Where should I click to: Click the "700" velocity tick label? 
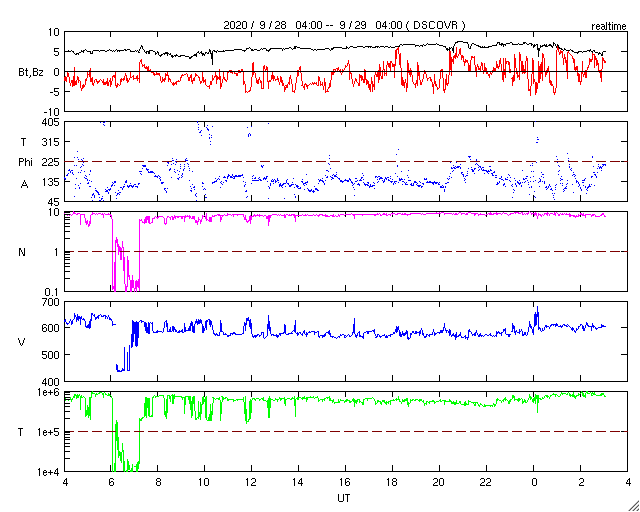(x=51, y=303)
